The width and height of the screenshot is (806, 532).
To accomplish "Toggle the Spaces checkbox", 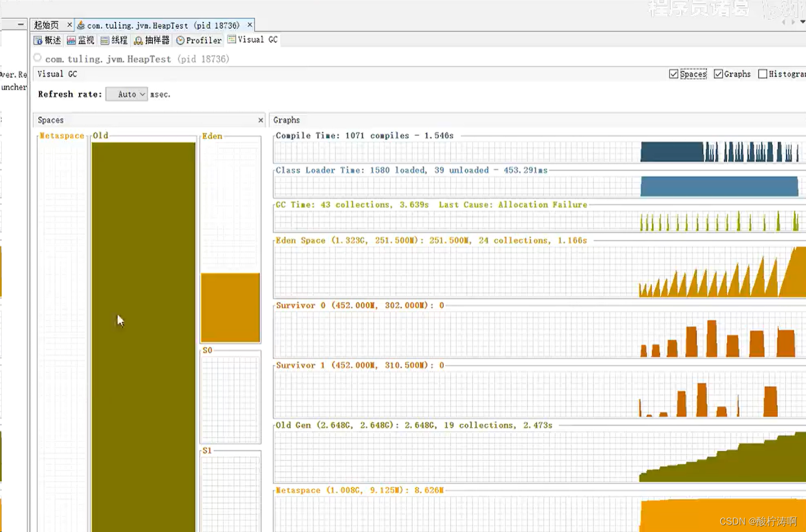I will pyautogui.click(x=673, y=74).
